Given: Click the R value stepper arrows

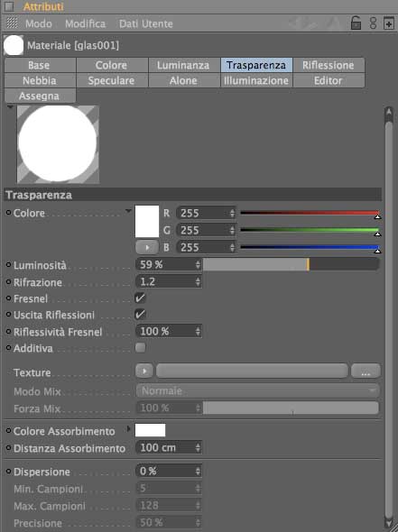Looking at the screenshot, I should click(232, 213).
